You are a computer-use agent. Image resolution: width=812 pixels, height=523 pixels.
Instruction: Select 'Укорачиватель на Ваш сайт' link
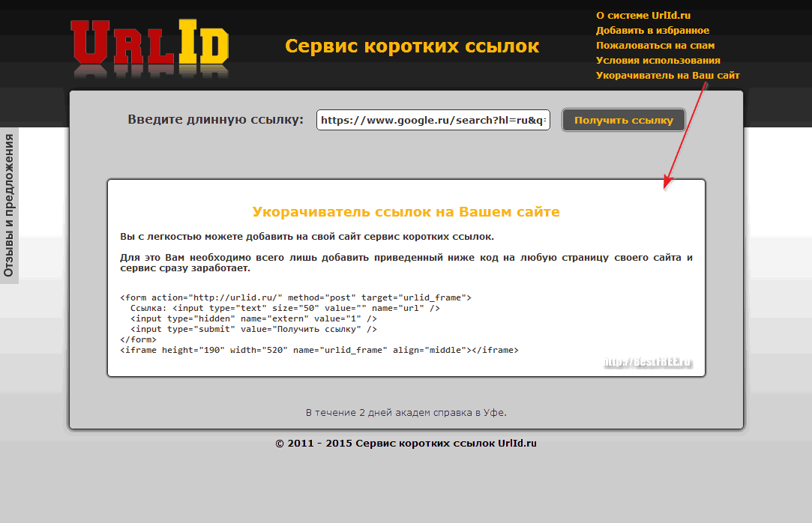point(667,76)
